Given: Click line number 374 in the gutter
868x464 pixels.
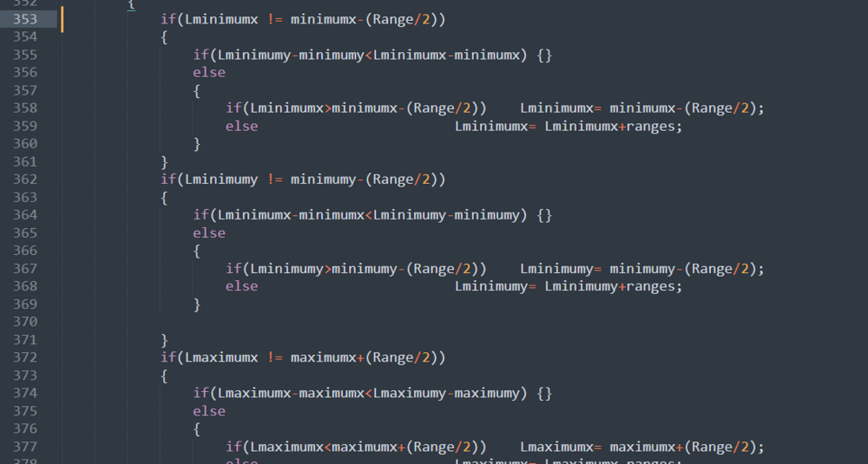Looking at the screenshot, I should tap(25, 393).
